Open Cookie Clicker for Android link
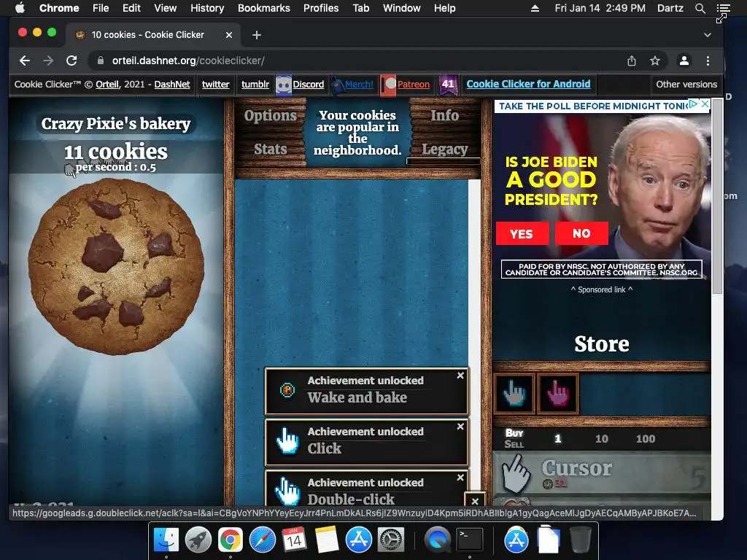The width and height of the screenshot is (747, 560). pyautogui.click(x=528, y=84)
